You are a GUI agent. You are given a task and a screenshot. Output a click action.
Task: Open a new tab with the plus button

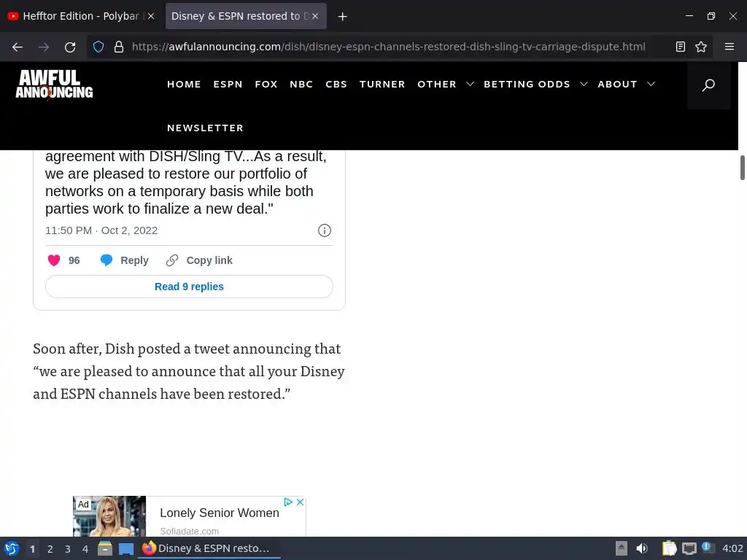pyautogui.click(x=343, y=17)
